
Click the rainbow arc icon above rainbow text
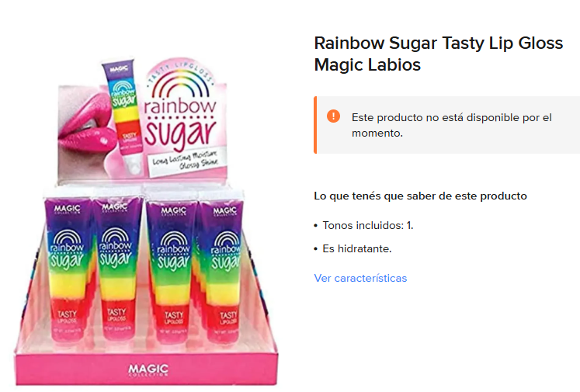tap(181, 84)
